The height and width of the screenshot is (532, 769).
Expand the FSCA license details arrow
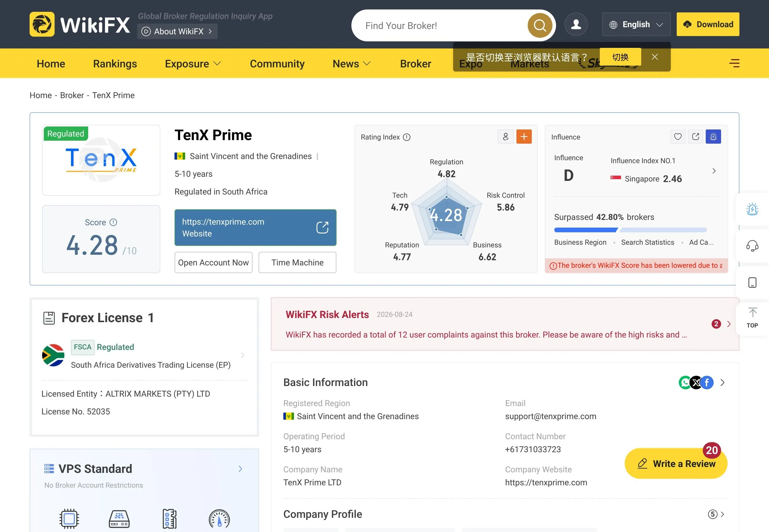tap(243, 355)
